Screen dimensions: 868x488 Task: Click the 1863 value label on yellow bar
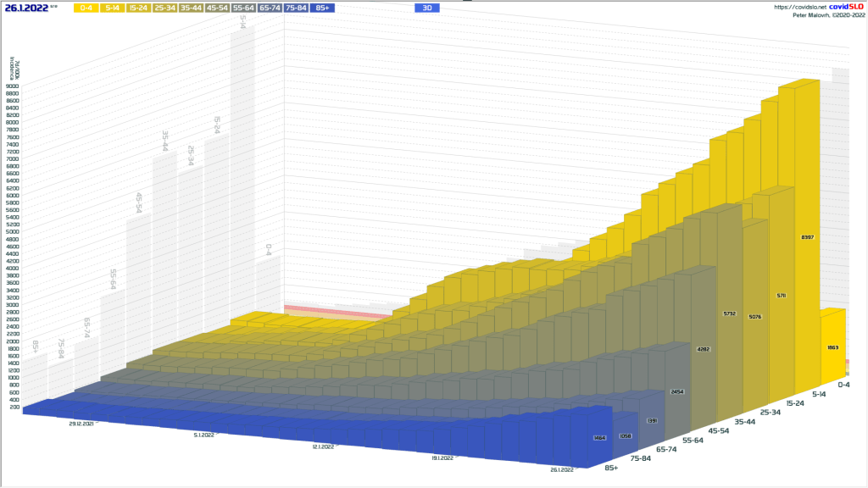coord(833,347)
